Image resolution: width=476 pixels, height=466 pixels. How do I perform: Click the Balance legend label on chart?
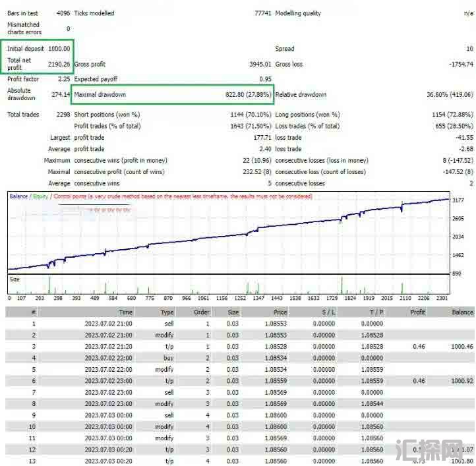[x=18, y=196]
